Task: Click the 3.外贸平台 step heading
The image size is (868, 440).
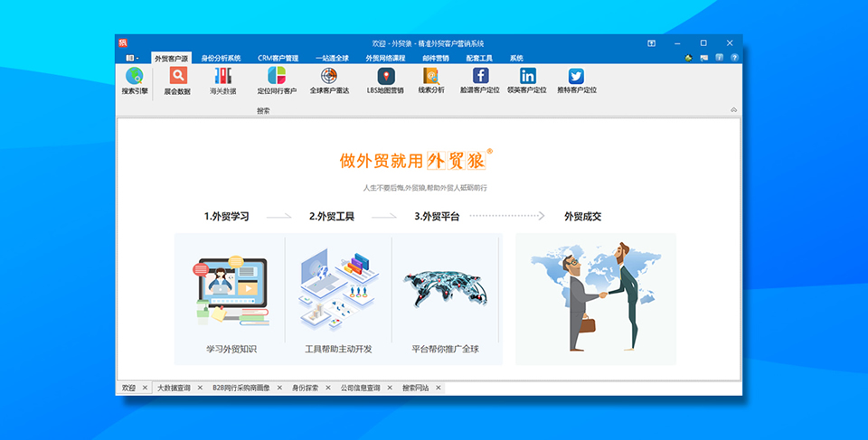Action: pos(437,217)
